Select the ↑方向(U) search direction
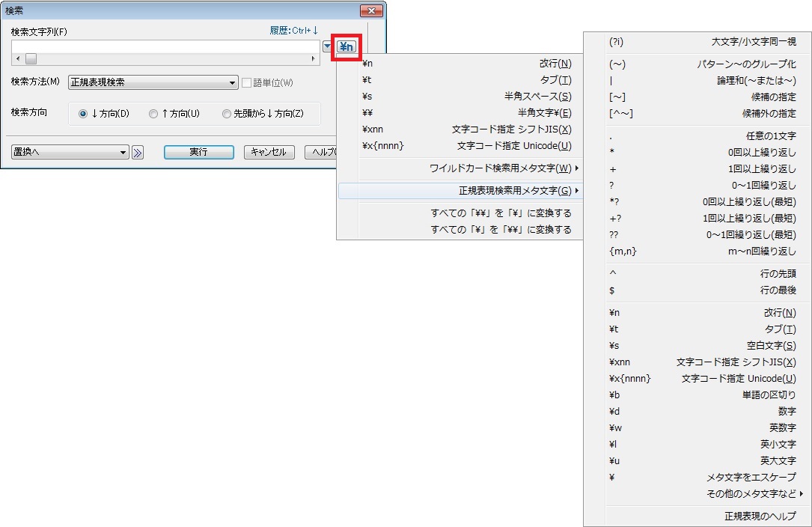The width and height of the screenshot is (812, 527). tap(153, 114)
